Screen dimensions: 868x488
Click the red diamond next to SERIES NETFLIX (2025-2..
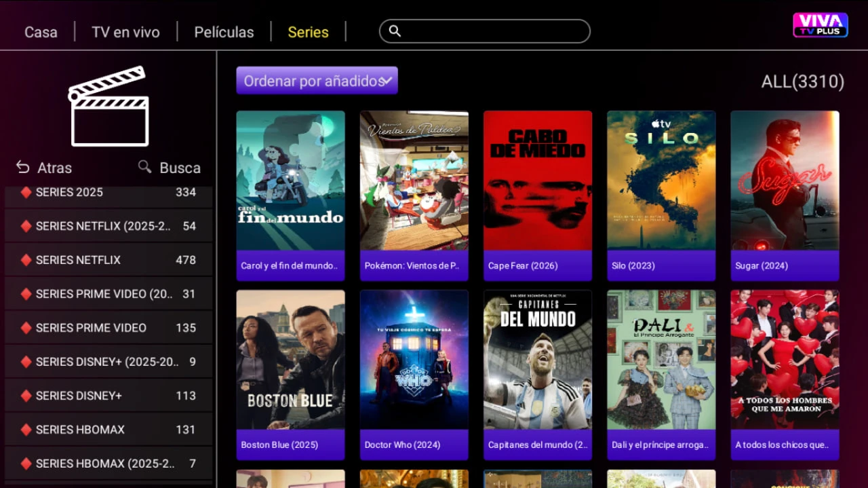(26, 226)
